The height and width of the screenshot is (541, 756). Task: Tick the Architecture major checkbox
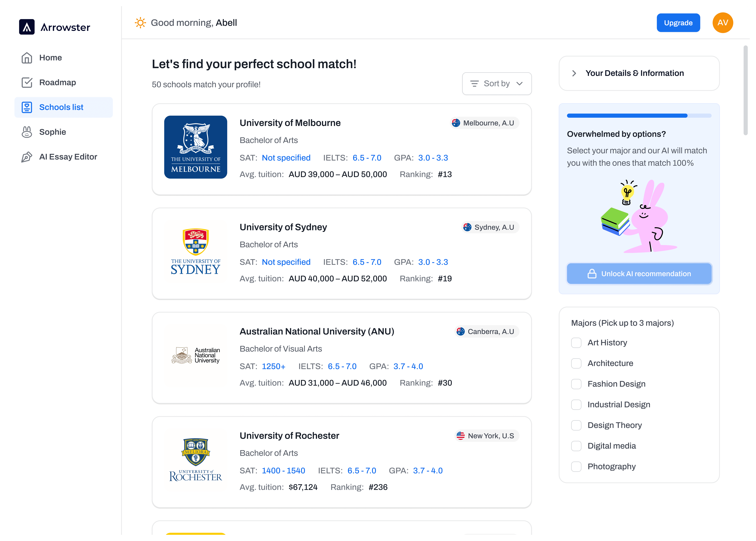(576, 363)
